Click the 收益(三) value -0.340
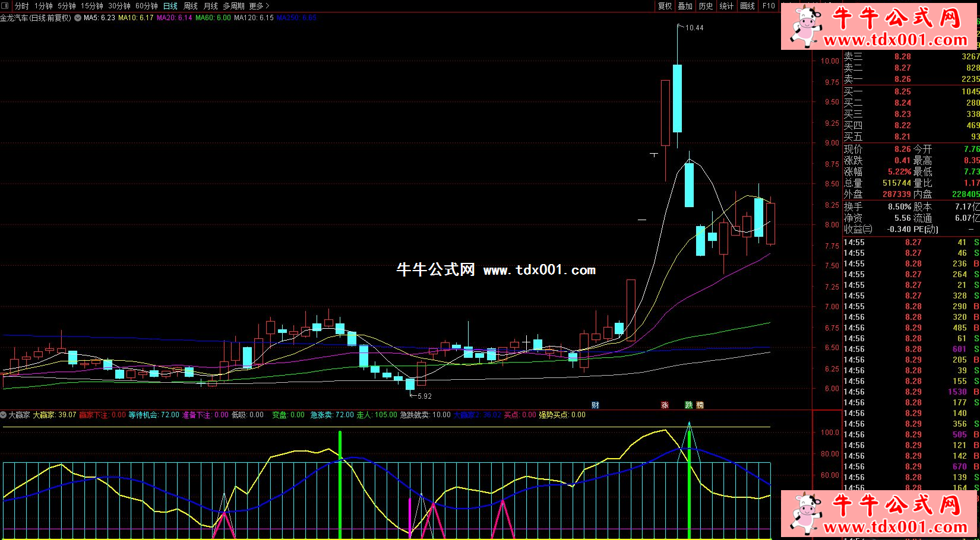 click(899, 229)
